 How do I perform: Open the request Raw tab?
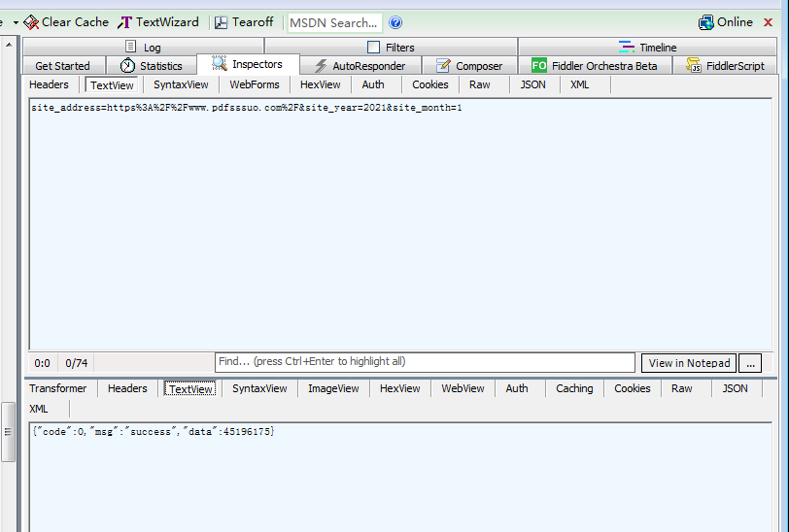[x=480, y=84]
